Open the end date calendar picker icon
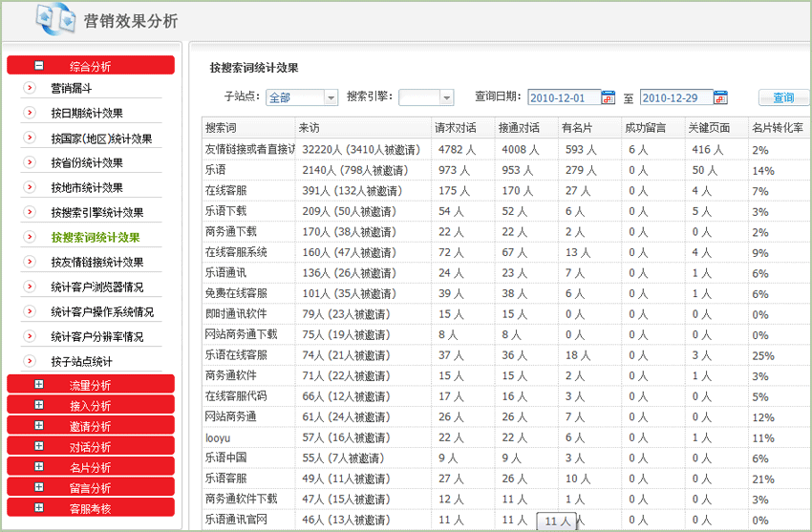The image size is (812, 532). [x=720, y=97]
